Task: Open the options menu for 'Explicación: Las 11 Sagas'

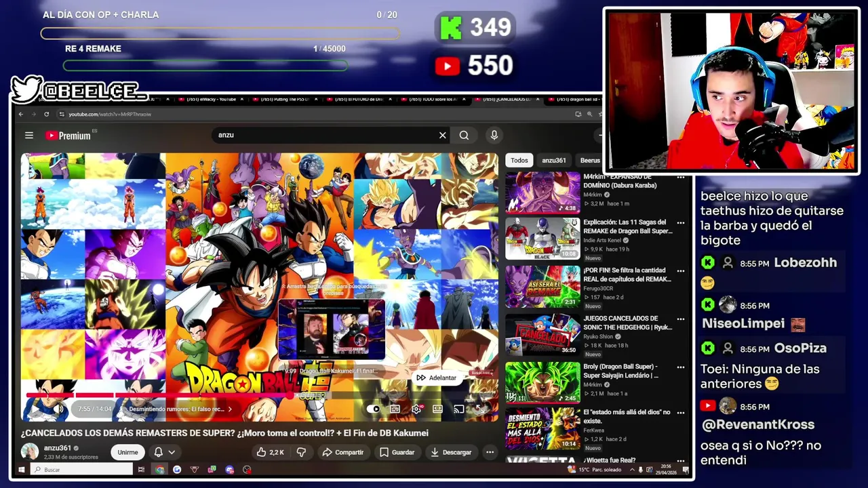Action: (x=680, y=223)
